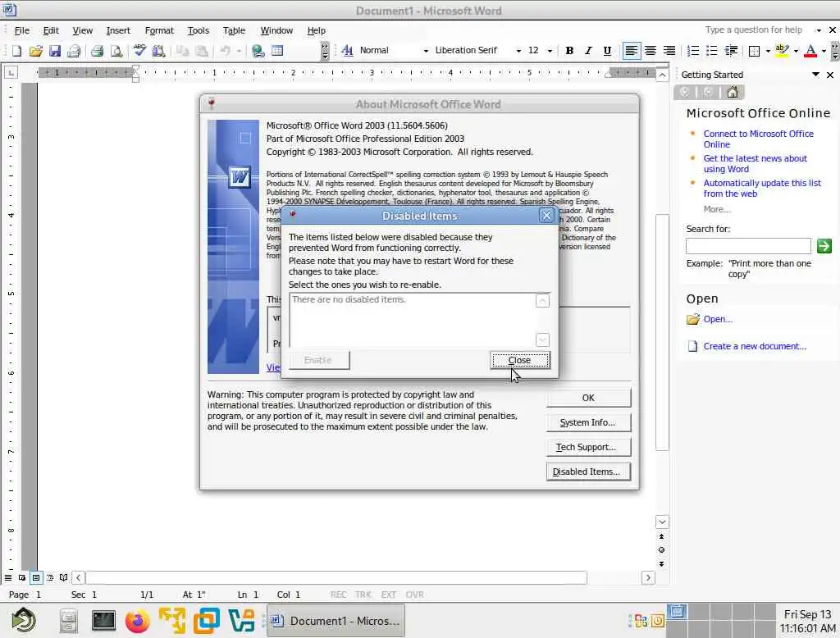This screenshot has width=840, height=638.
Task: Open the File menu
Action: (x=22, y=30)
